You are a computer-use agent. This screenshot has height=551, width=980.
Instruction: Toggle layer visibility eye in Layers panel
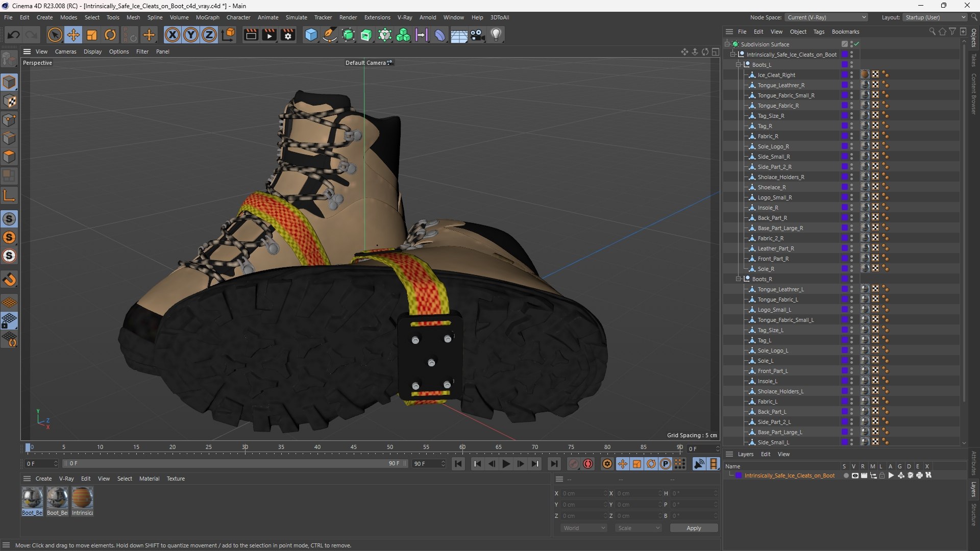click(x=855, y=475)
